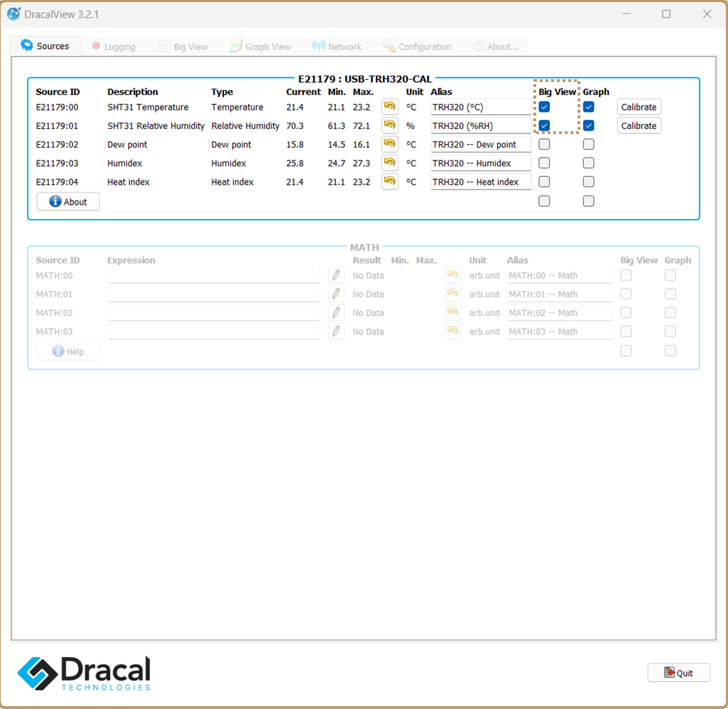Image resolution: width=728 pixels, height=709 pixels.
Task: Reset min/max icon for MATH:00
Action: (x=453, y=275)
